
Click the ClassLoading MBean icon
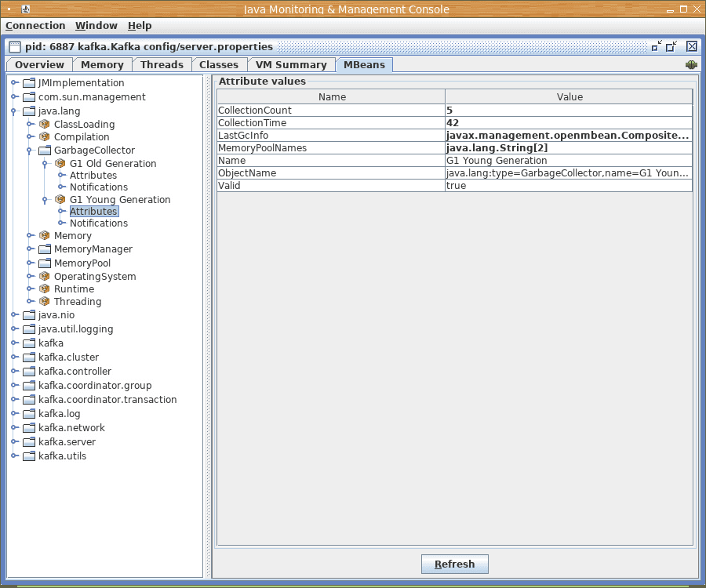click(x=44, y=124)
